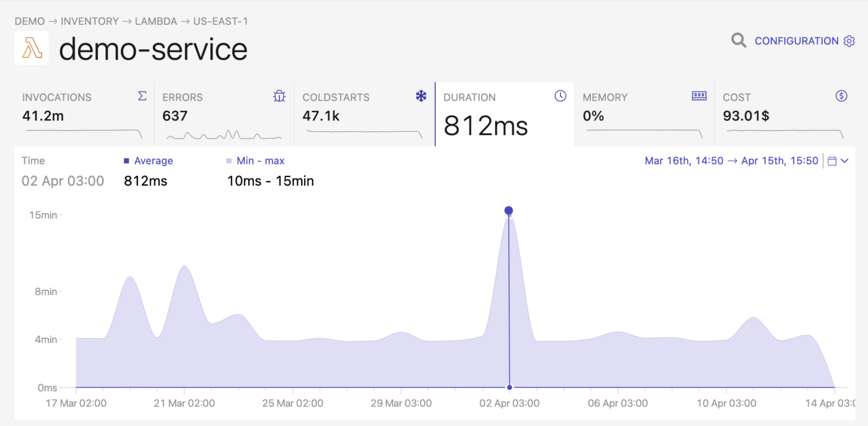
Task: Click the Mar 16th to Apr 15th date range
Action: (732, 161)
